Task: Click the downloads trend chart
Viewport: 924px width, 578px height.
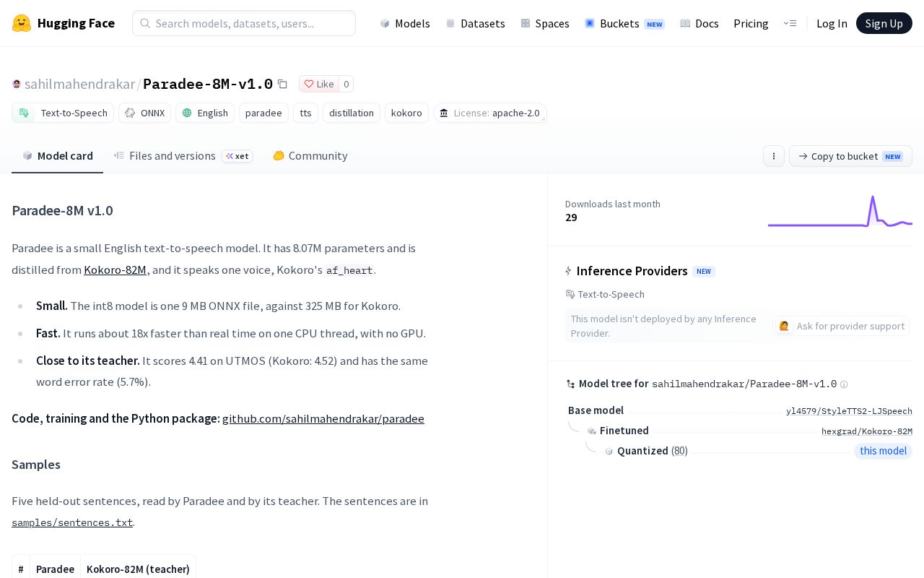Action: (840, 211)
